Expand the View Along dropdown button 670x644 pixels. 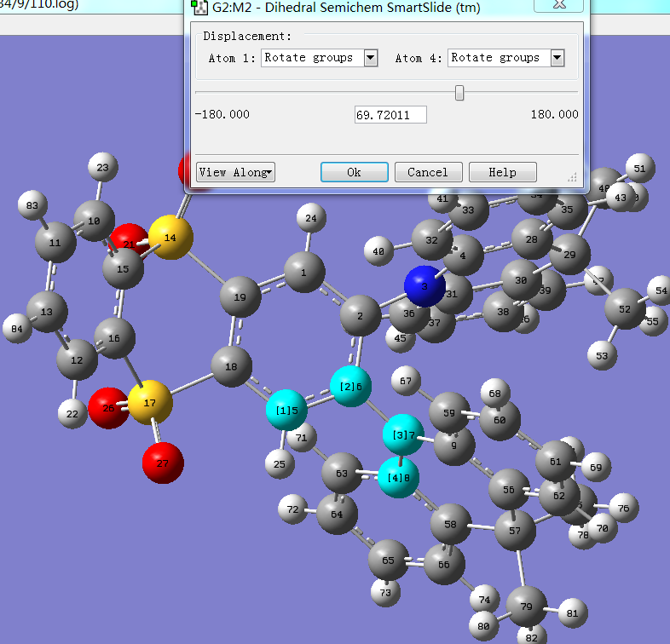point(235,172)
